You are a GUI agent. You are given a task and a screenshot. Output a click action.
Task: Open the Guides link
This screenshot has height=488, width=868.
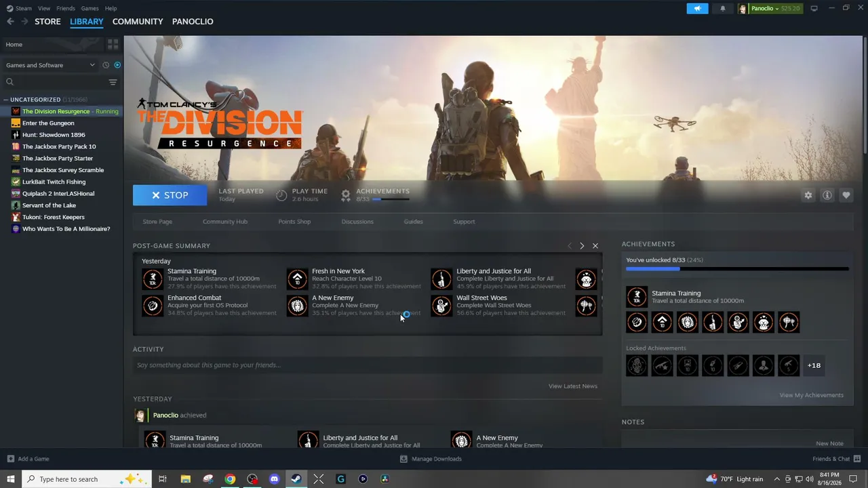click(x=413, y=222)
